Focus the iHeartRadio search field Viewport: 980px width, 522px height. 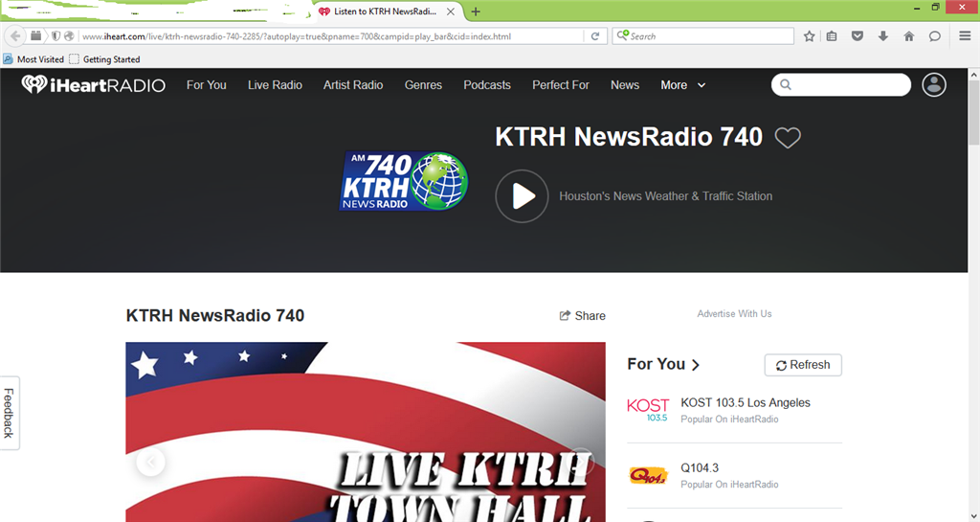tap(840, 85)
